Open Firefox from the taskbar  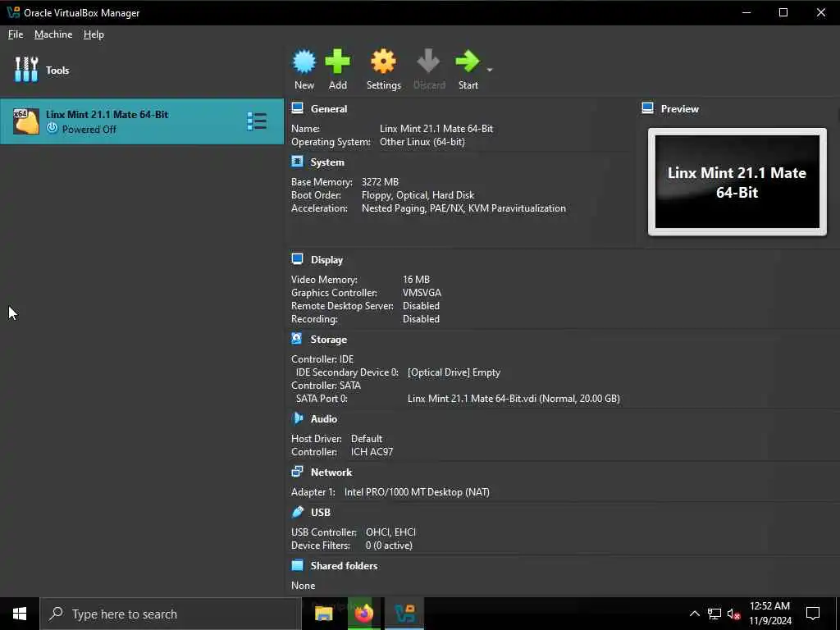click(x=363, y=614)
